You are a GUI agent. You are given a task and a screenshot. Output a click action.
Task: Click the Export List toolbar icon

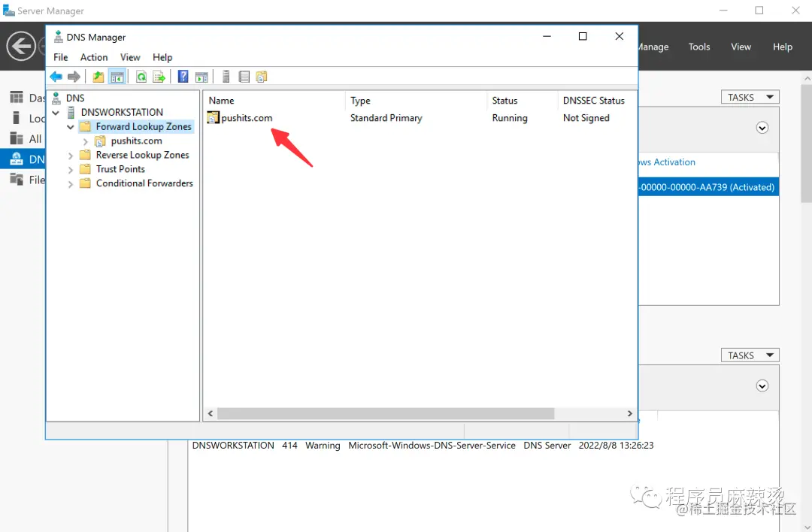(159, 77)
